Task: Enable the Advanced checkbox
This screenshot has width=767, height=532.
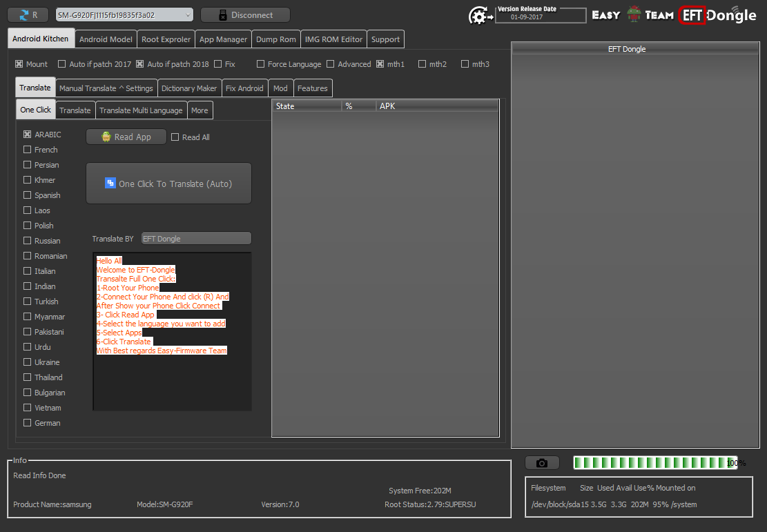Action: pos(330,64)
